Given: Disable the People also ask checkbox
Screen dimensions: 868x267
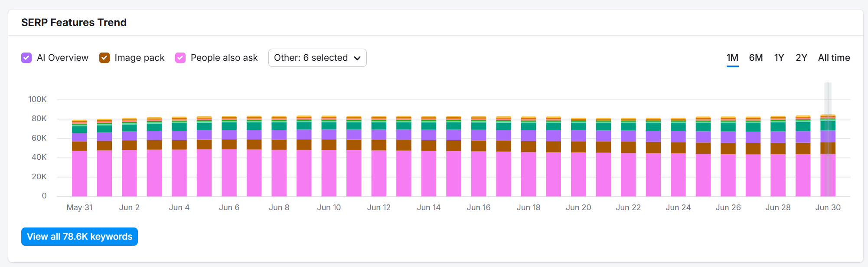Looking at the screenshot, I should click(x=180, y=58).
